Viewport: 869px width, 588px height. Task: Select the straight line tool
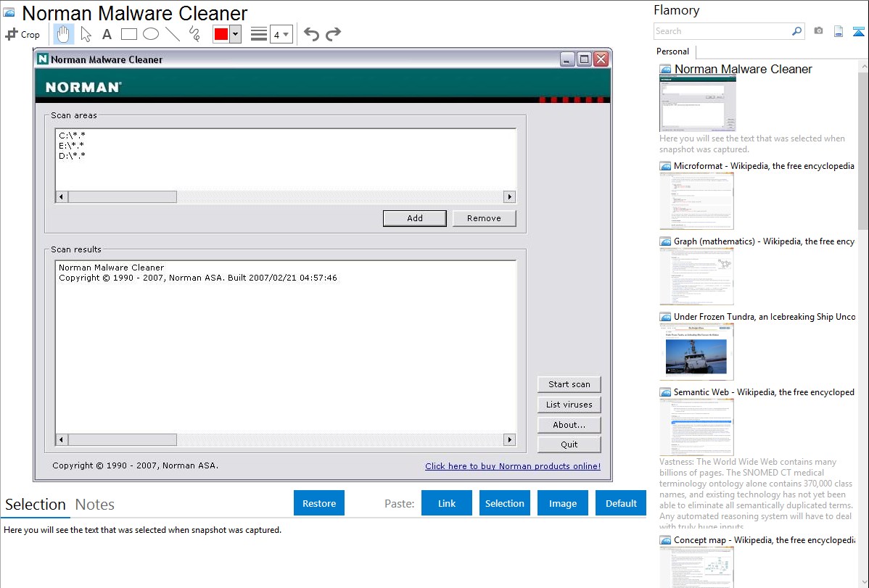(173, 34)
